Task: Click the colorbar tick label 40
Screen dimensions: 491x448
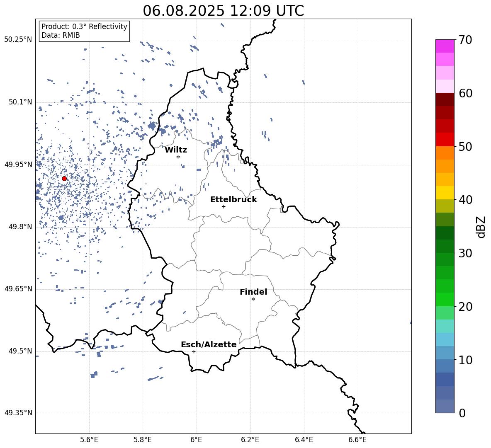Action: [x=465, y=200]
